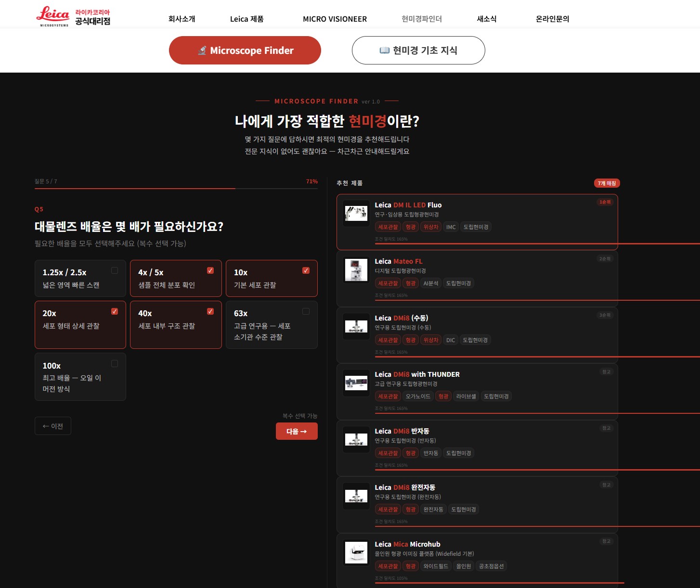Click the 위상차 tag on DMi8 (수동)
This screenshot has width=700, height=588.
431,340
